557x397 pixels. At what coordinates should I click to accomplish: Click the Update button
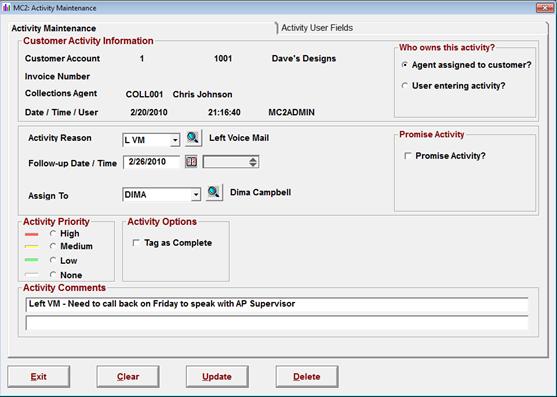tap(217, 376)
